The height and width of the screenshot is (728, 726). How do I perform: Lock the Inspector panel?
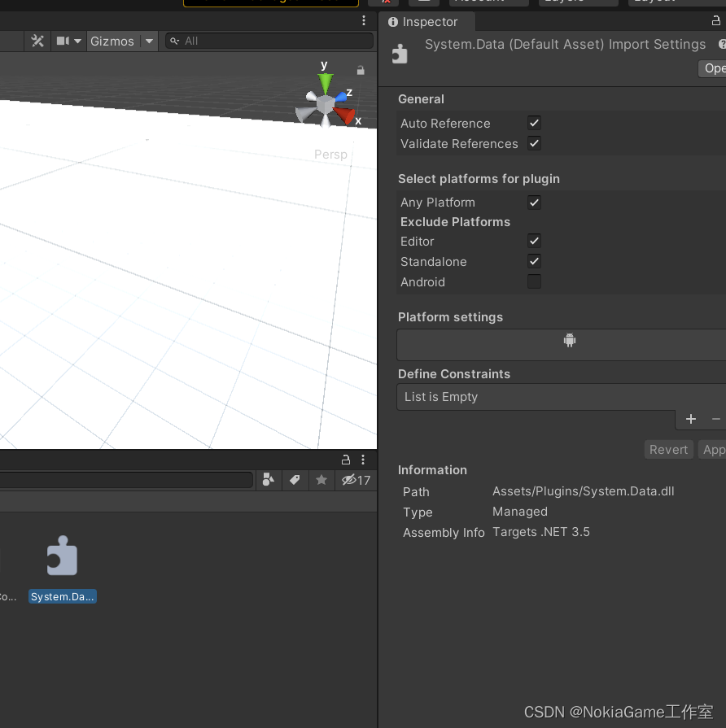[x=715, y=21]
